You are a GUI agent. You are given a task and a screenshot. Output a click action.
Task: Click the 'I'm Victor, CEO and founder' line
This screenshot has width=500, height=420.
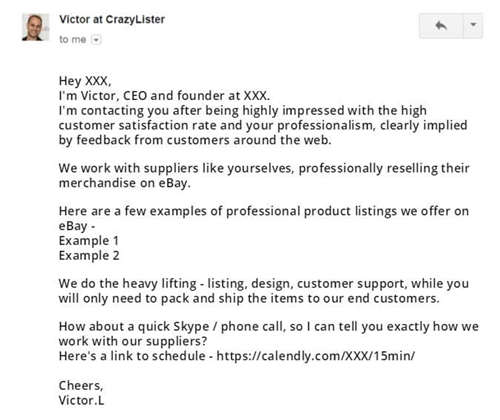coord(164,96)
